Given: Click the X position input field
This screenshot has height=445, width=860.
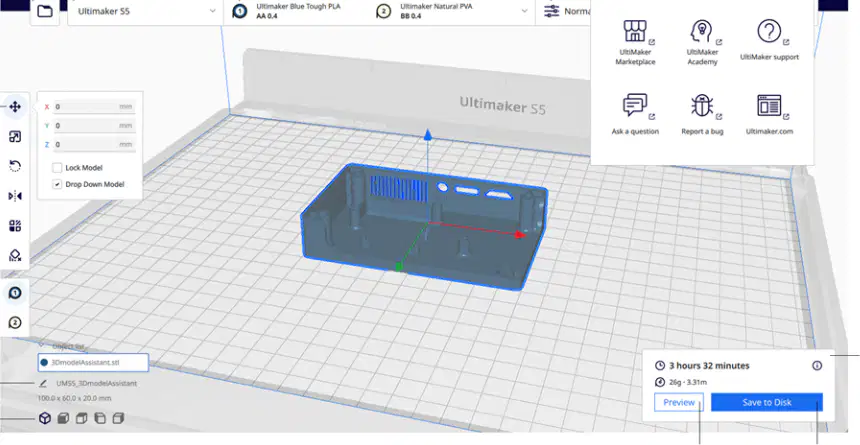Looking at the screenshot, I should point(94,106).
